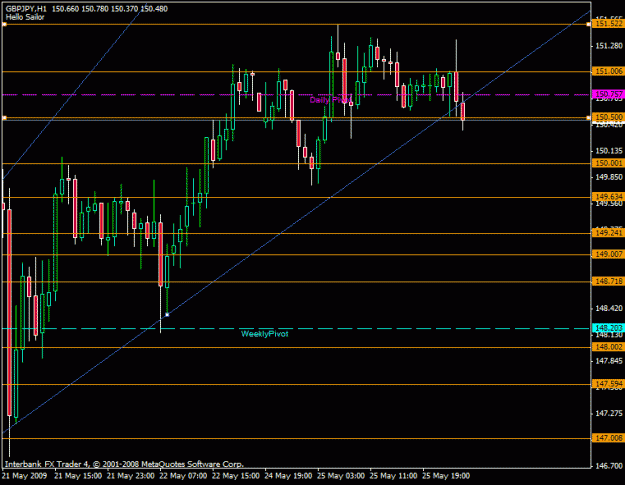This screenshot has height=485, width=625.
Task: Click the 21 May 23:00 time label
Action: coord(131,476)
